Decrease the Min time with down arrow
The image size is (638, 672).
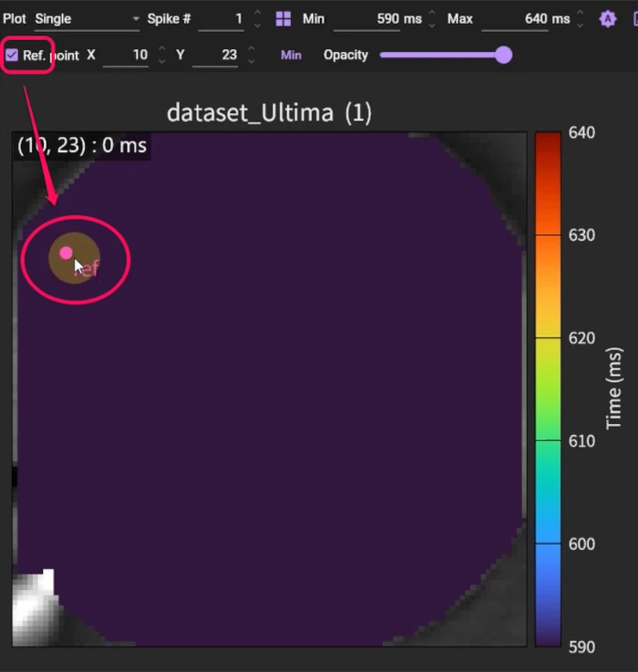click(432, 26)
